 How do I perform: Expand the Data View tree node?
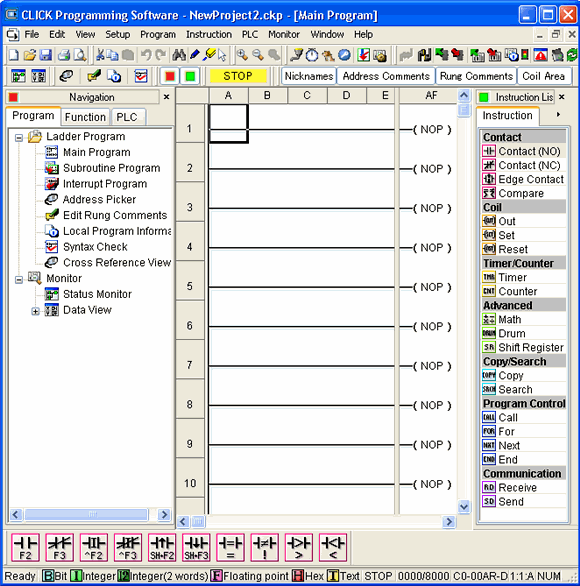coord(35,311)
